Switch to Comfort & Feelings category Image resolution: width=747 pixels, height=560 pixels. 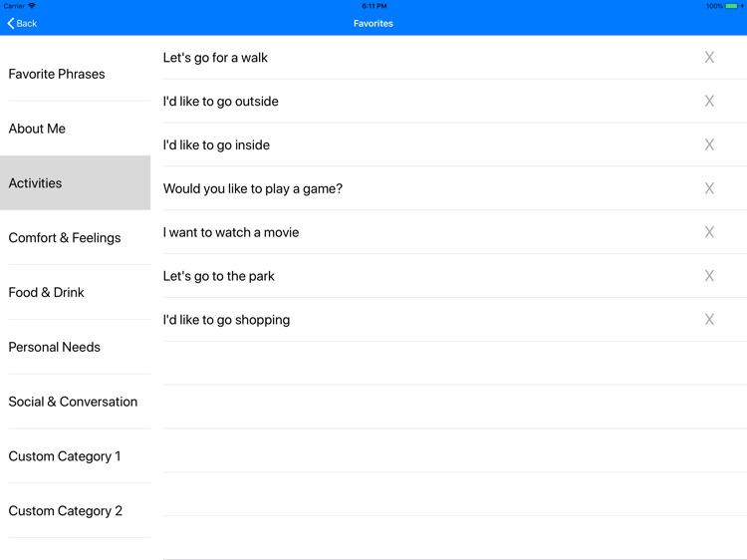click(76, 237)
